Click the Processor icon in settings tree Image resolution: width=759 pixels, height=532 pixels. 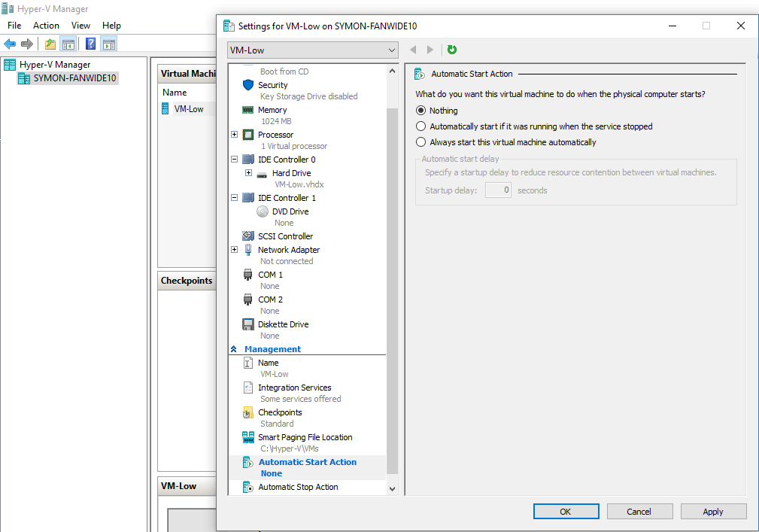pos(247,135)
